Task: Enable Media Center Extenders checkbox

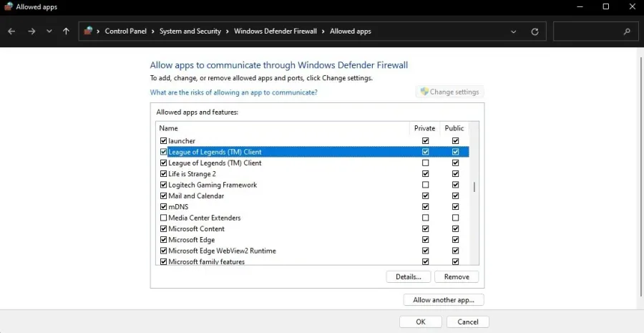Action: (x=163, y=218)
